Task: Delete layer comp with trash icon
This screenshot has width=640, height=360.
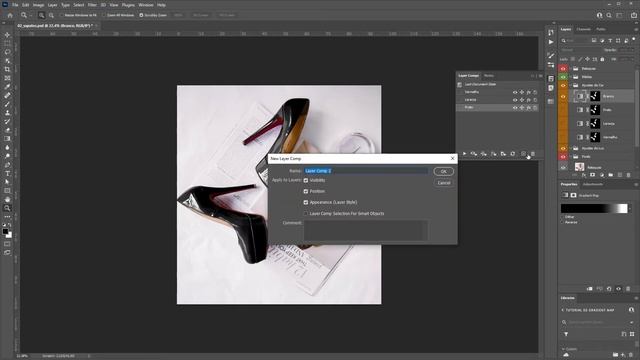Action: tap(533, 154)
